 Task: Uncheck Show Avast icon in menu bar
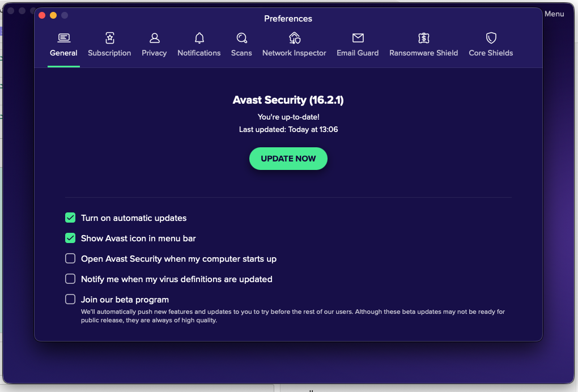click(x=70, y=238)
